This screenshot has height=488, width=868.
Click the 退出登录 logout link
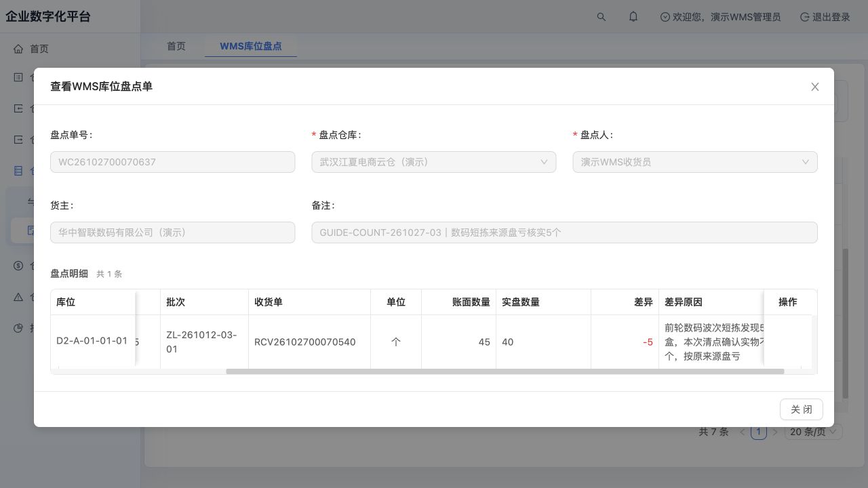point(825,17)
